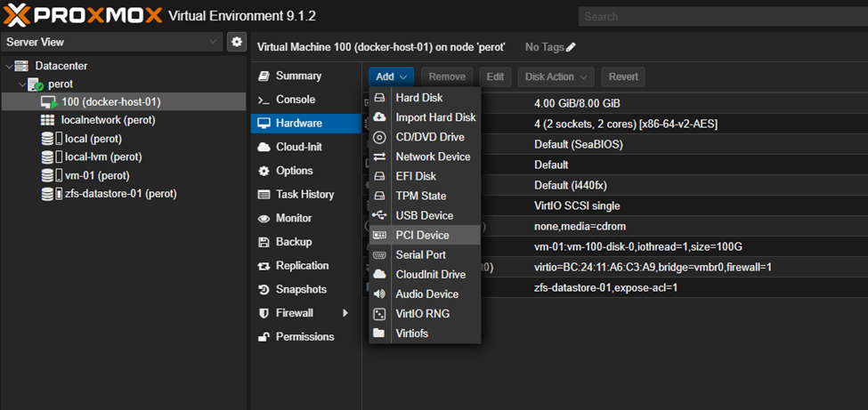
Task: Click the Cloud-Init cloud icon in sidebar
Action: 264,147
